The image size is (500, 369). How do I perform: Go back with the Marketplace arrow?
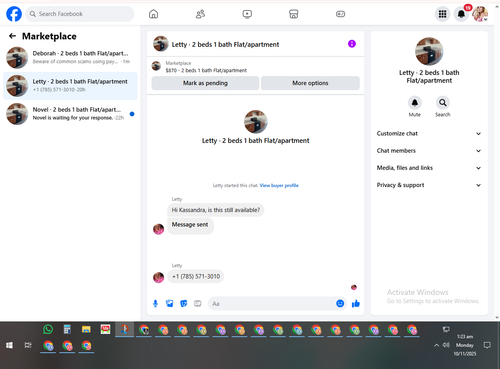[12, 36]
